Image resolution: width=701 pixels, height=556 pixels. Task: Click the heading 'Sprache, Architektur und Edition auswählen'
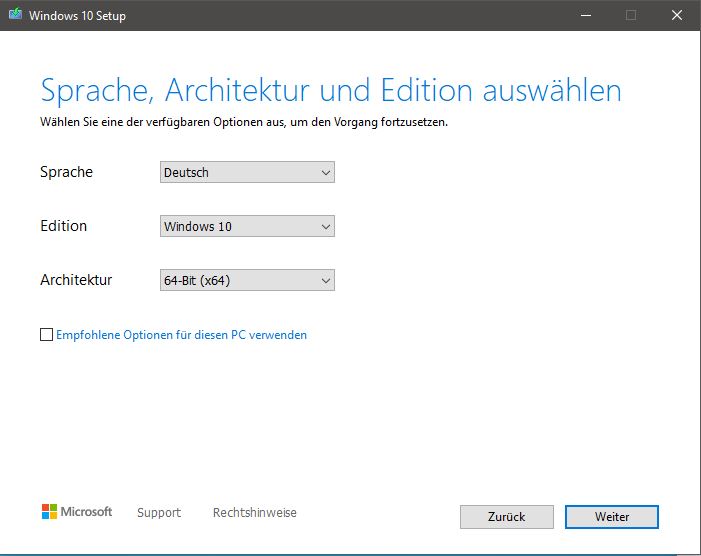pyautogui.click(x=331, y=91)
